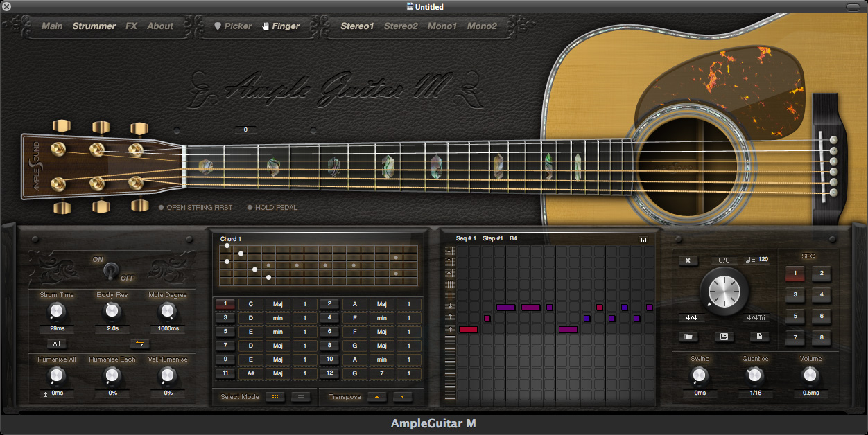Open the FX tab
The width and height of the screenshot is (868, 435).
[x=132, y=26]
